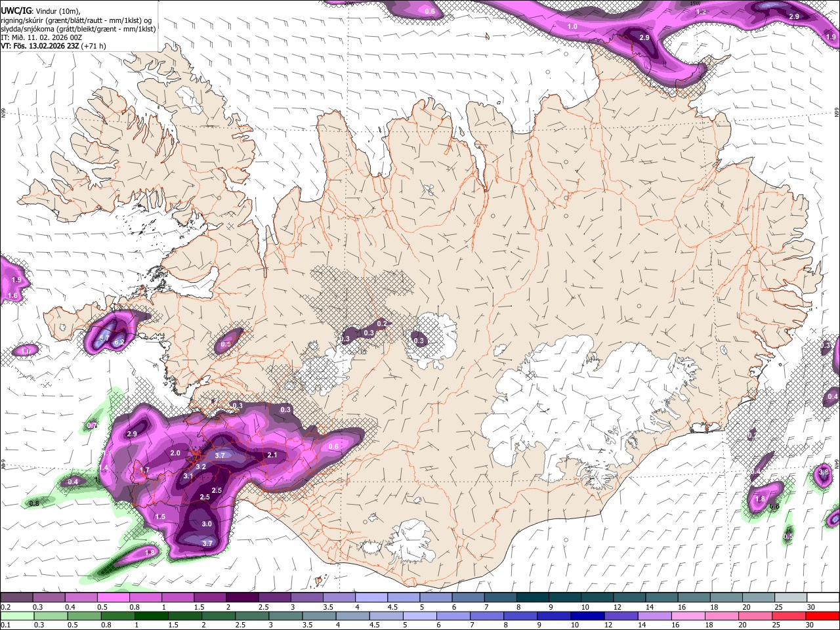Pick the darkest purple 2–2.5 upper-scale swatch
The height and width of the screenshot is (630, 840).
coord(242,597)
